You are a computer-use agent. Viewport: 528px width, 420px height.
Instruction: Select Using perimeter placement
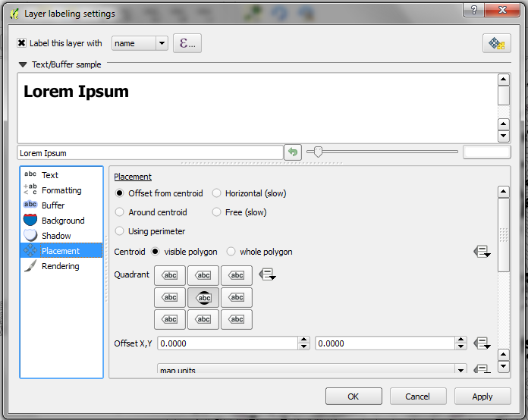click(119, 231)
